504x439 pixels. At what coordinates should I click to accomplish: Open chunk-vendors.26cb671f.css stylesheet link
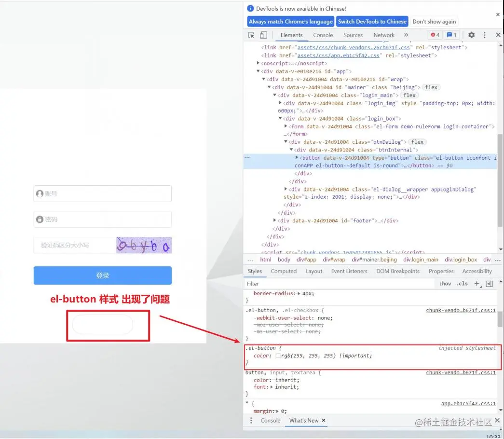(354, 47)
